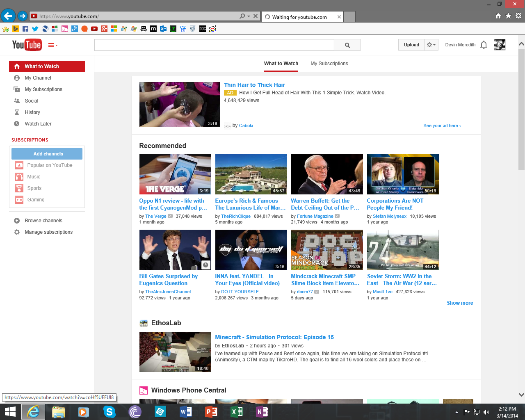Click the Upload button
Viewport: 525px width, 420px height.
[x=411, y=45]
